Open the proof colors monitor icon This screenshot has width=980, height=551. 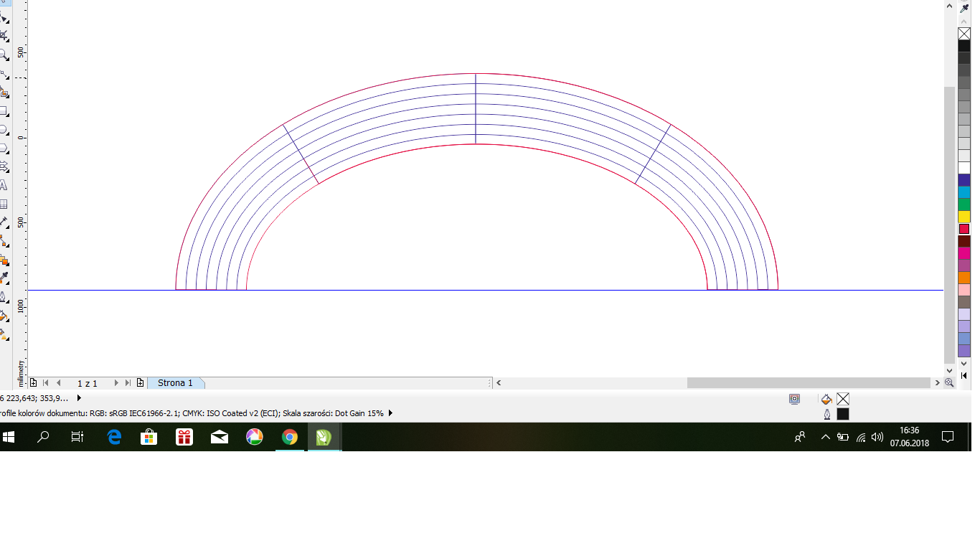(794, 399)
